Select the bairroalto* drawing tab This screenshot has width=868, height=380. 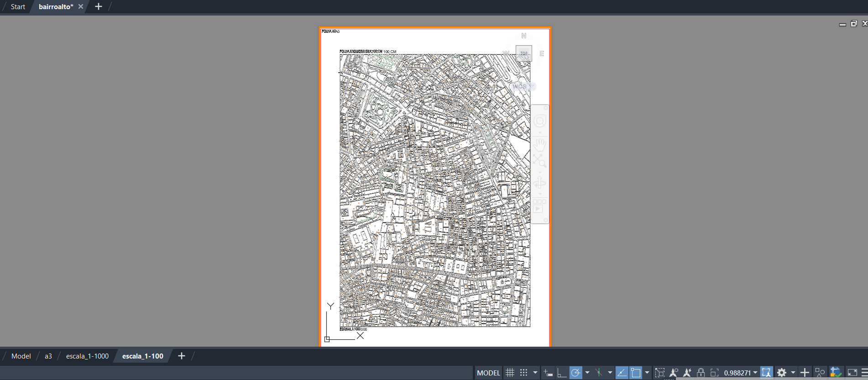point(56,7)
